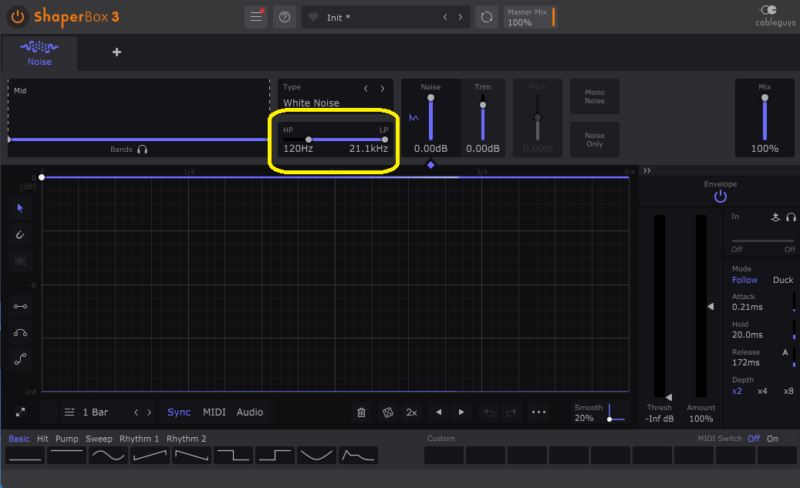The height and width of the screenshot is (488, 800).
Task: Delete the curve with trash icon
Action: (361, 412)
